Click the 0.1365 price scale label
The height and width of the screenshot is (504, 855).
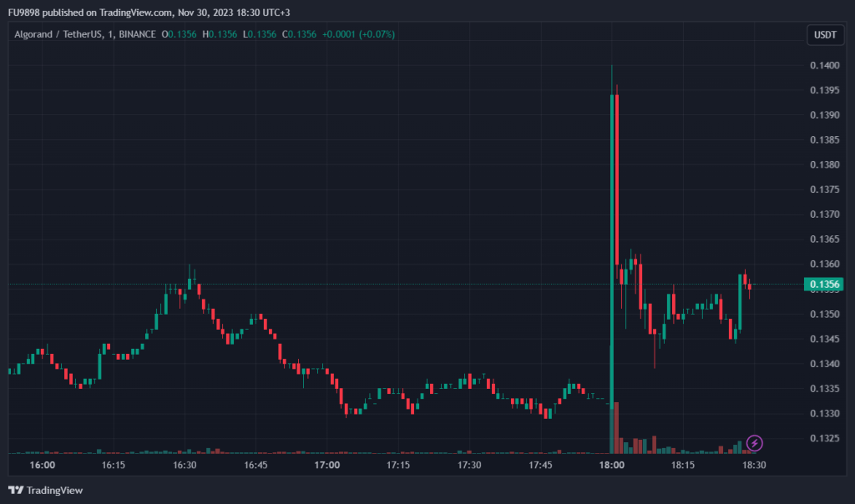[x=823, y=239]
